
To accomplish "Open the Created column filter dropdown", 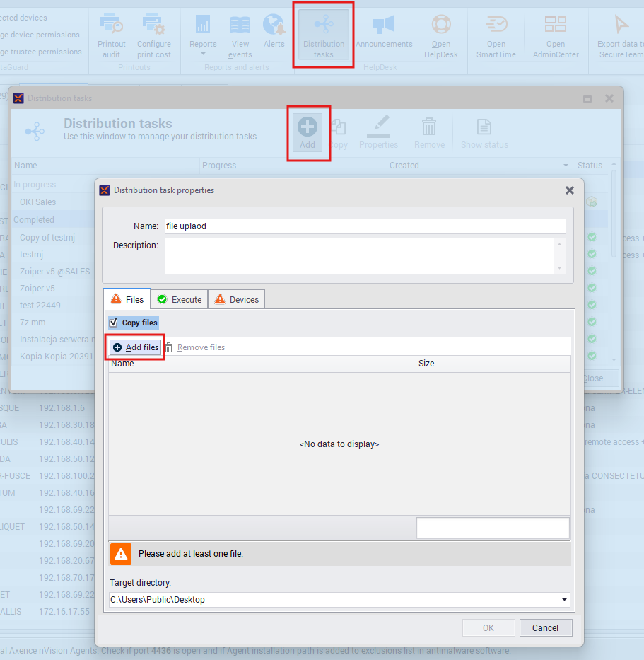I will click(566, 166).
